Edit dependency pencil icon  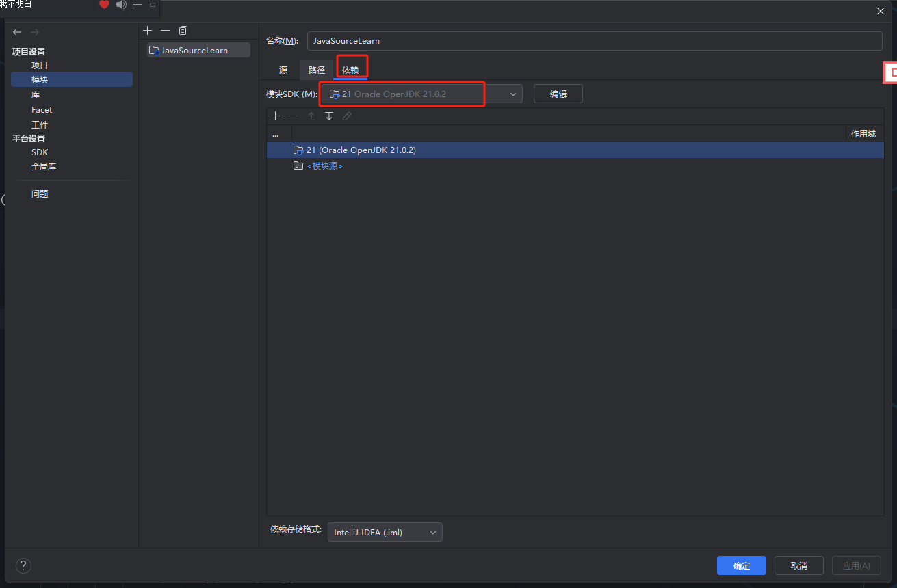click(x=347, y=116)
